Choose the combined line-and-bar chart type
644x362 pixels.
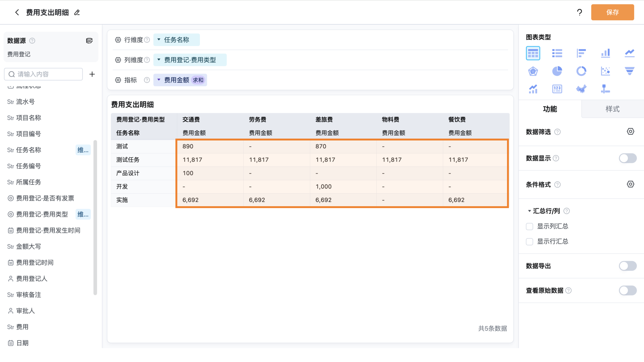[533, 89]
